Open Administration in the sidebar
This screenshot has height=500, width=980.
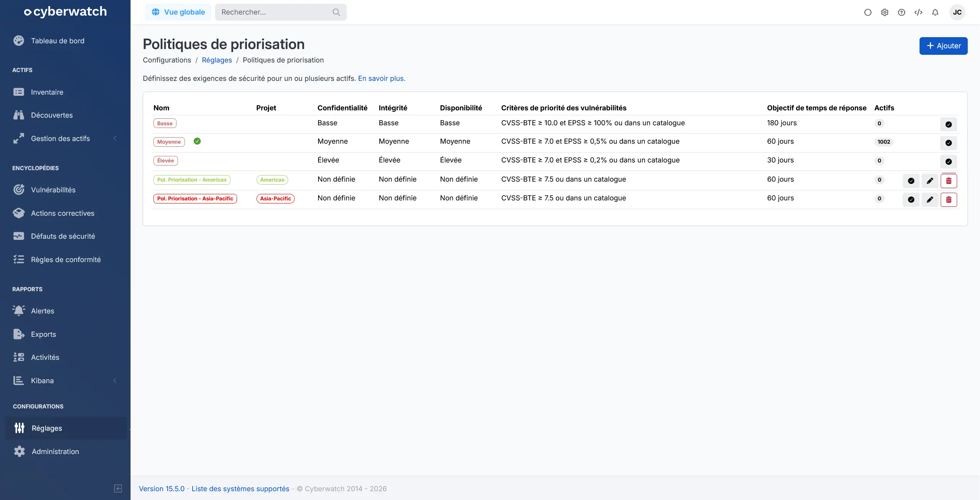click(x=55, y=451)
